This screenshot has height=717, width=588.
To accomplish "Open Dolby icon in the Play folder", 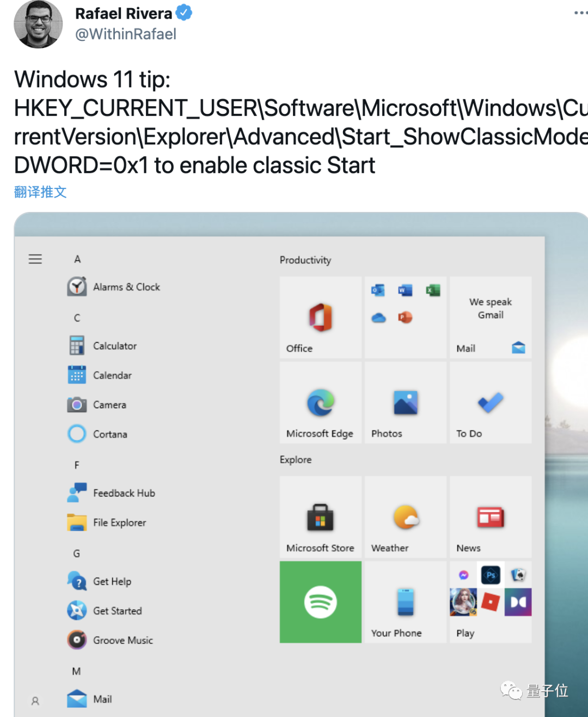I will [518, 602].
